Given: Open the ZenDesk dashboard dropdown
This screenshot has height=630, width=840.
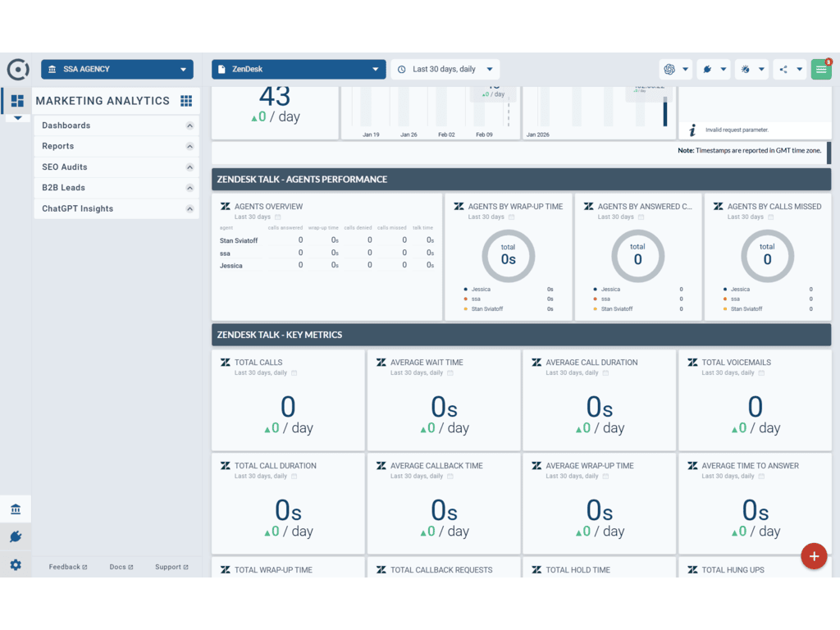Looking at the screenshot, I should tap(299, 70).
